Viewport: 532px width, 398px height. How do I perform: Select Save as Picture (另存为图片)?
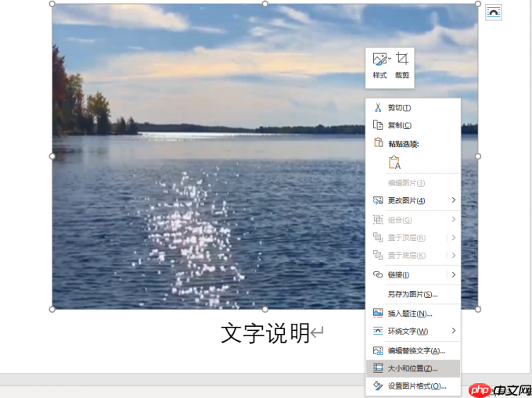coord(413,294)
